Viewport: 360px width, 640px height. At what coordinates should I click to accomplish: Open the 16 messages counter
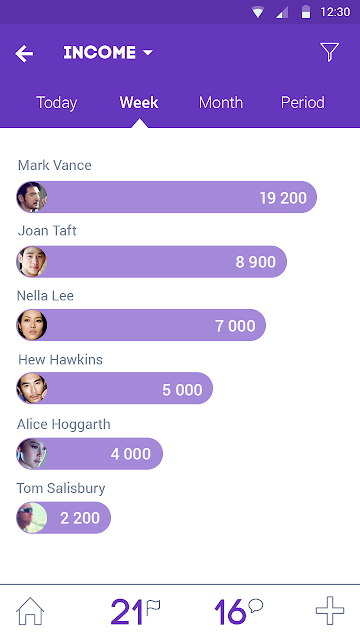tap(238, 611)
